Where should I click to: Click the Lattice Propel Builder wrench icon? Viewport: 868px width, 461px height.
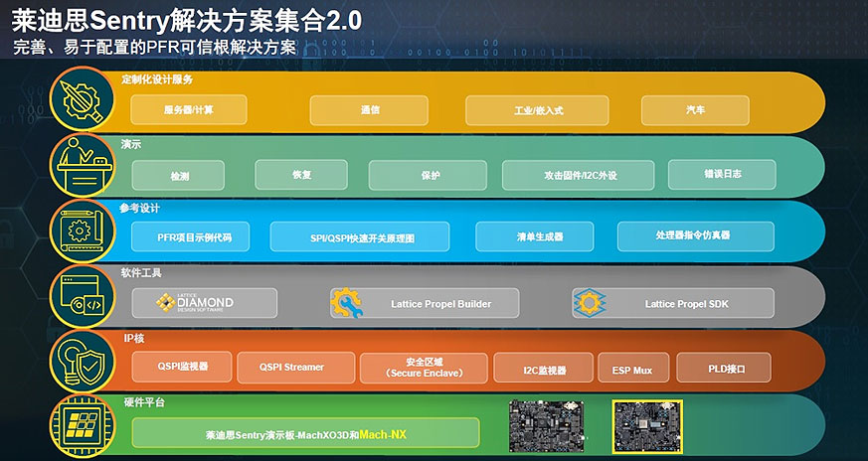(x=347, y=303)
